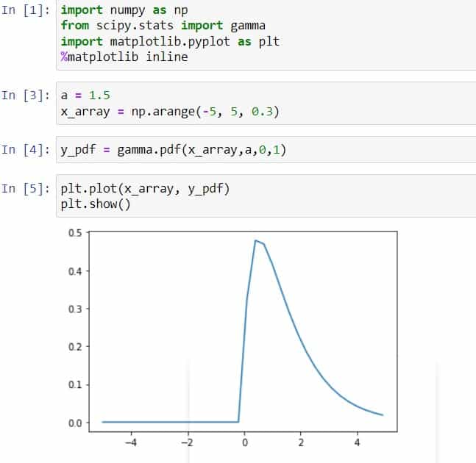Click the 'import matplotlib.pyplot as plt' line
Image resolution: width=476 pixels, height=463 pixels.
[170, 42]
